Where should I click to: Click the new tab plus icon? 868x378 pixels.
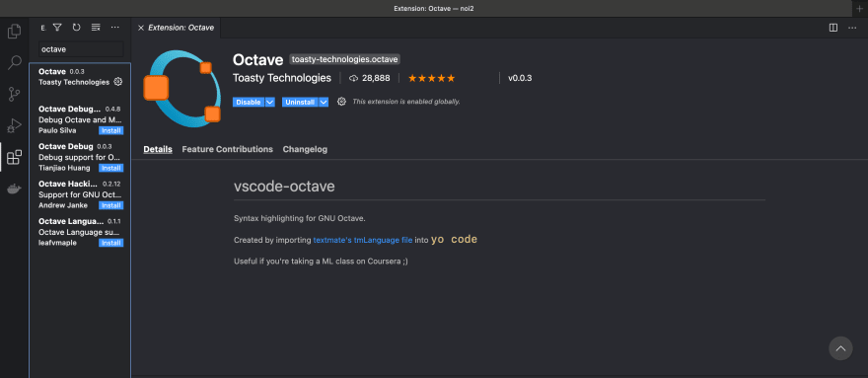859,8
